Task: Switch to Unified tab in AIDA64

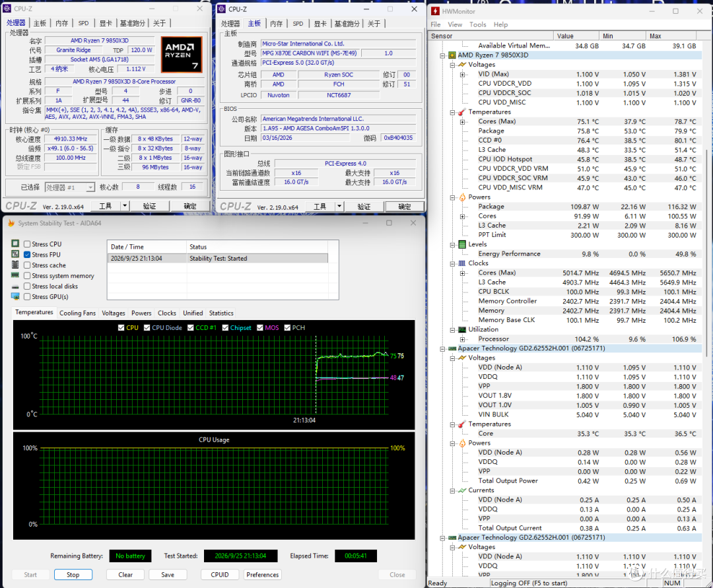Action: 193,313
